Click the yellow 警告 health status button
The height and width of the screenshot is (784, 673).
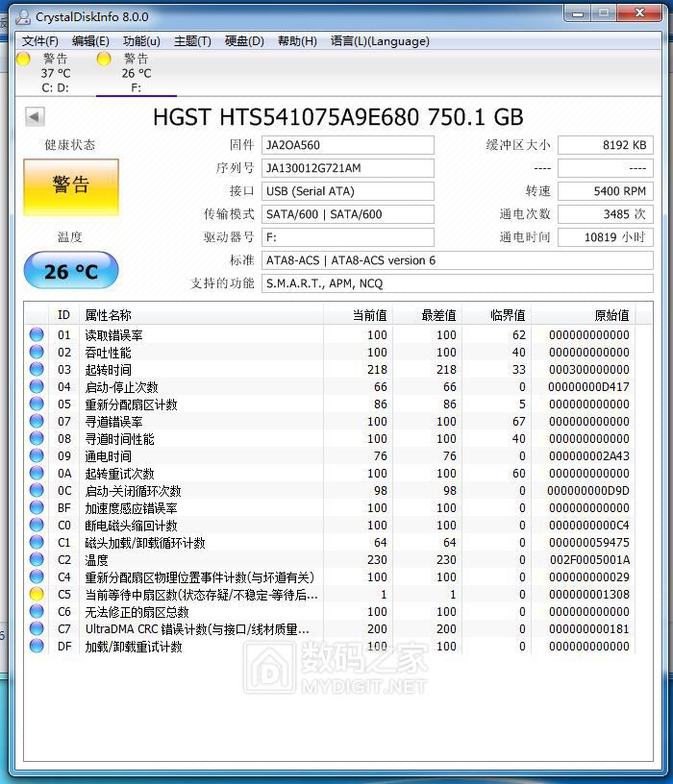pyautogui.click(x=71, y=187)
